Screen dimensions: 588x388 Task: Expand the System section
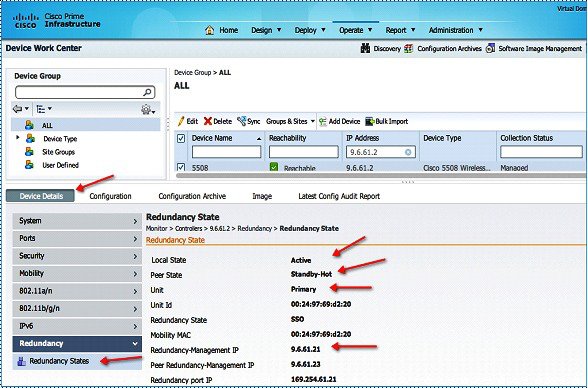77,221
